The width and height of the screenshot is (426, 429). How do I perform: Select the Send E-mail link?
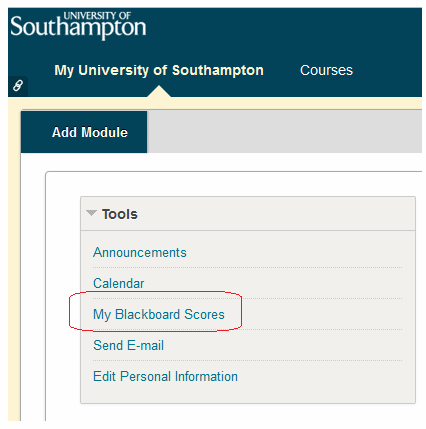pos(128,345)
